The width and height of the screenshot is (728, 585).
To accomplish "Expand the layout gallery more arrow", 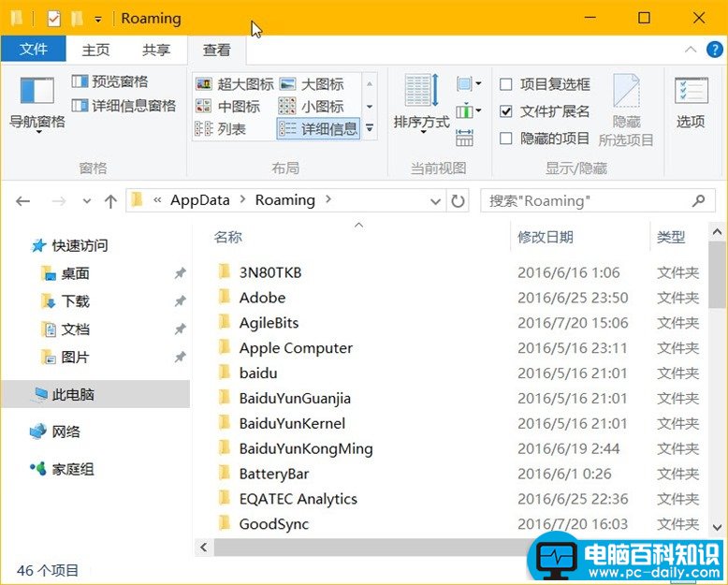I will (370, 128).
